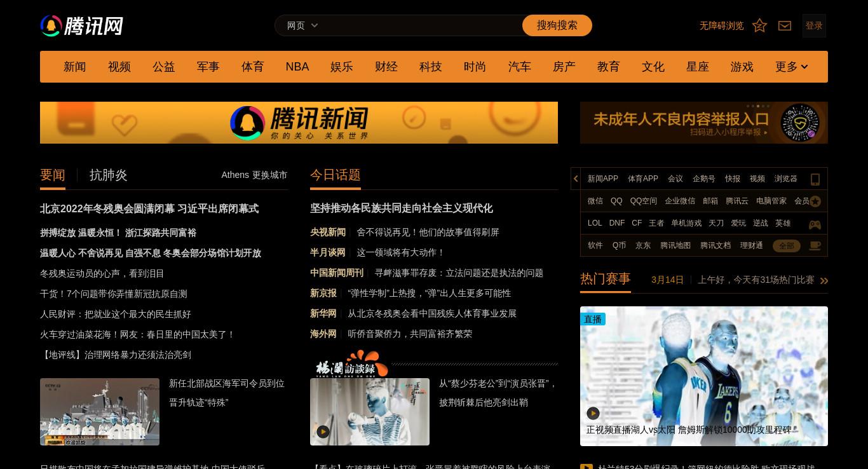Open 京东 link in tools row

pyautogui.click(x=643, y=245)
